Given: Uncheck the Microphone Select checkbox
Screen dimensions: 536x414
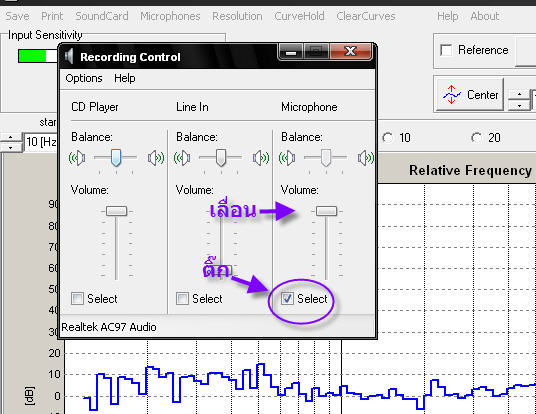Looking at the screenshot, I should point(287,298).
